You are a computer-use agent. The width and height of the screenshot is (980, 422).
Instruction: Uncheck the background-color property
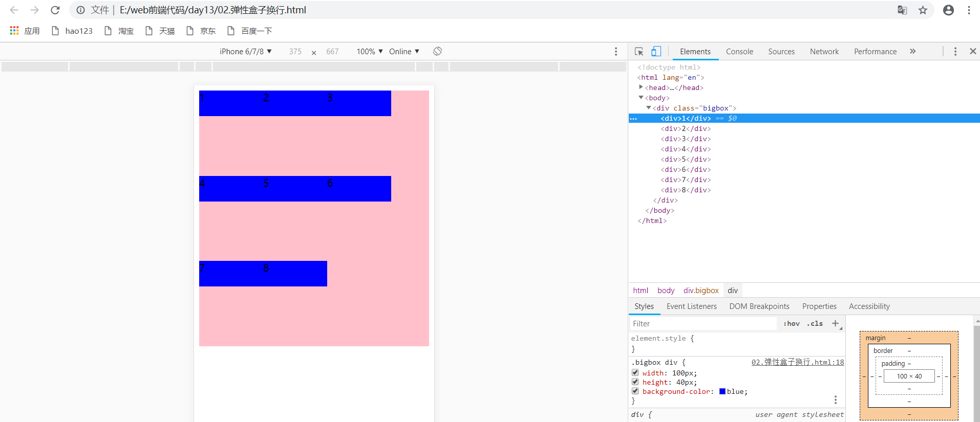pos(635,391)
